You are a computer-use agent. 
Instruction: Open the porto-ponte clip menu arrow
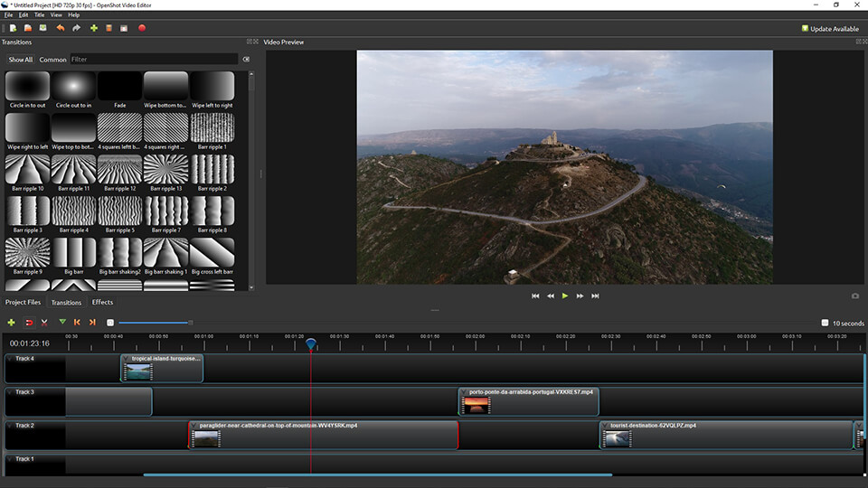click(x=464, y=392)
